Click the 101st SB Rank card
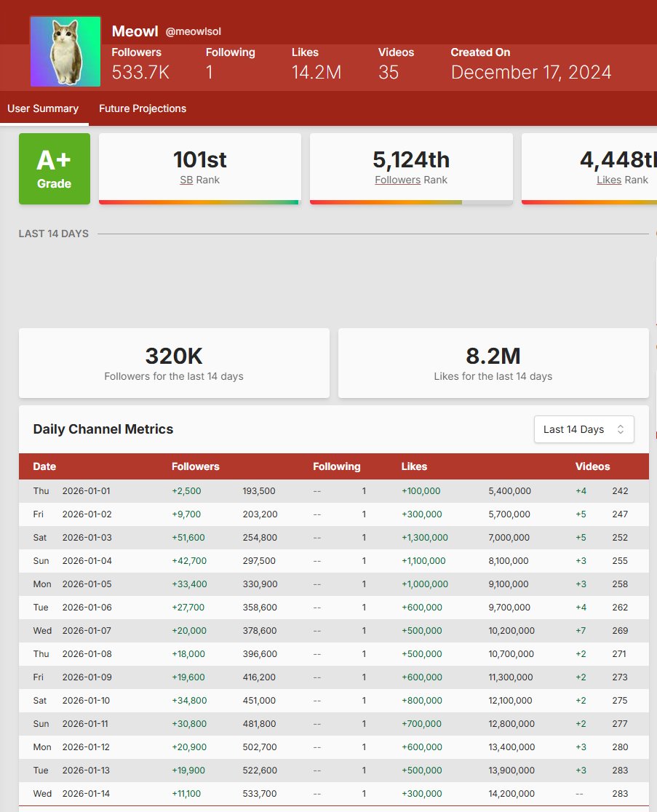The height and width of the screenshot is (812, 657). pyautogui.click(x=200, y=169)
